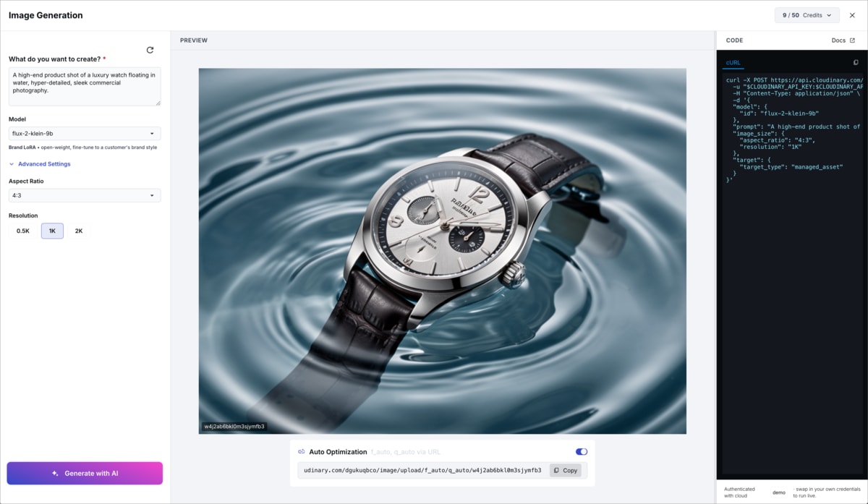This screenshot has width=868, height=504.
Task: Click the Resolution label
Action: click(23, 215)
